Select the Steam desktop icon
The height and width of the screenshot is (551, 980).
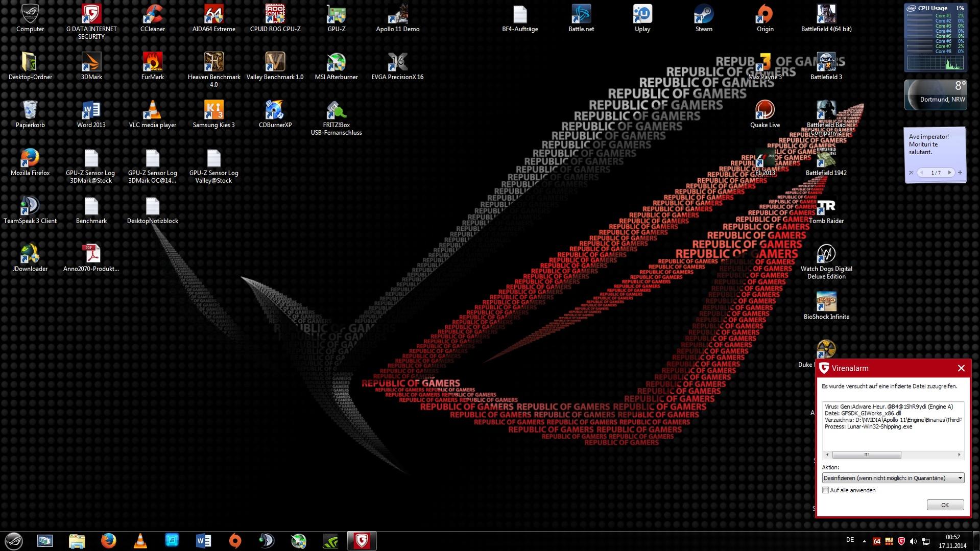pyautogui.click(x=704, y=18)
